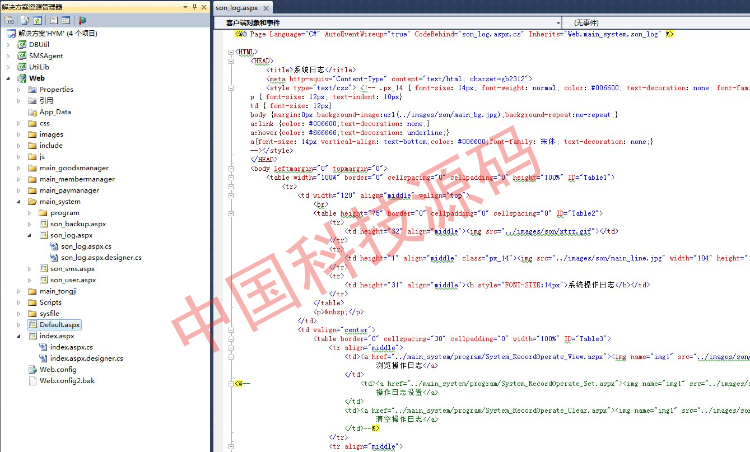Click the View Code toolbar icon
Viewport: 750px width, 452px height.
(54, 20)
